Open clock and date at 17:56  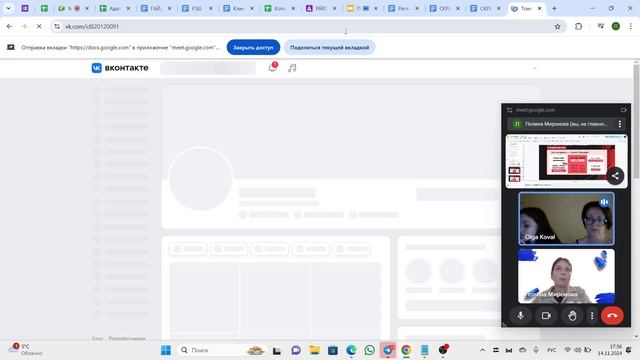[610, 350]
